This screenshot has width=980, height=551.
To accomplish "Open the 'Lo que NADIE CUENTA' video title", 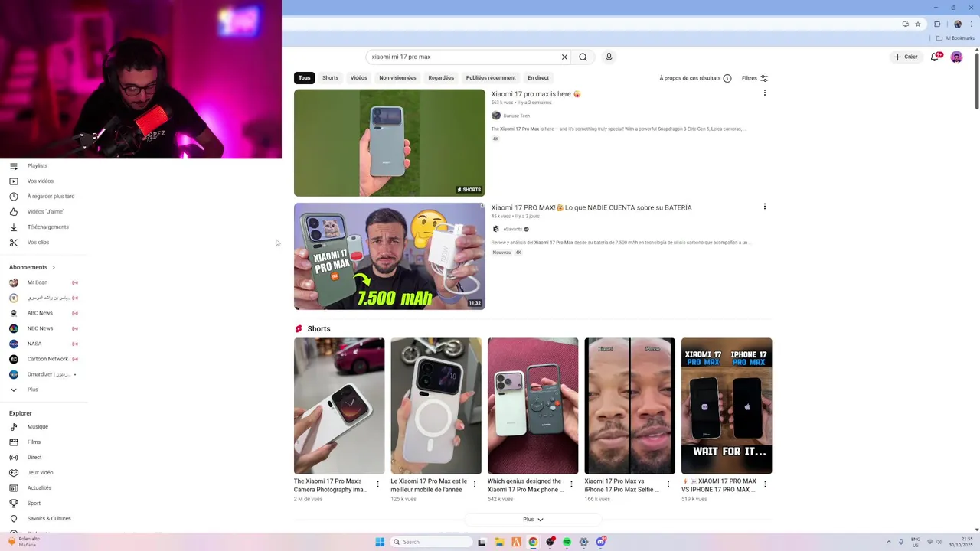I will (591, 207).
